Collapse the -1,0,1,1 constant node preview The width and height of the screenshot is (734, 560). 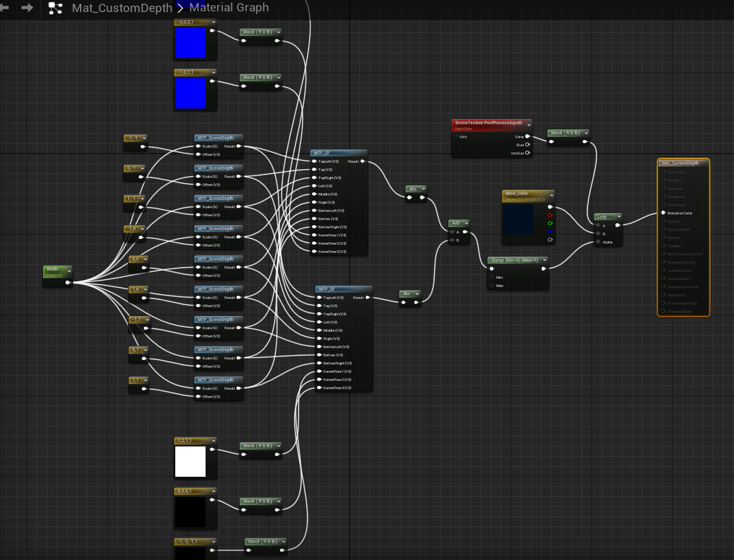(214, 72)
